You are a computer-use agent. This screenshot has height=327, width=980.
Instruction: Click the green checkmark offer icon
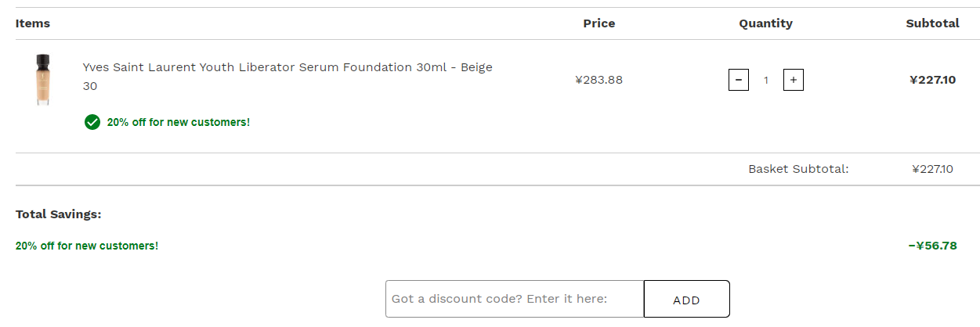[x=92, y=122]
